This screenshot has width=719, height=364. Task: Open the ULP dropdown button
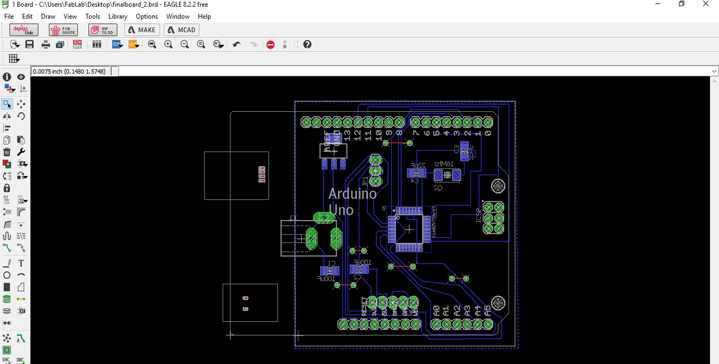click(x=134, y=44)
